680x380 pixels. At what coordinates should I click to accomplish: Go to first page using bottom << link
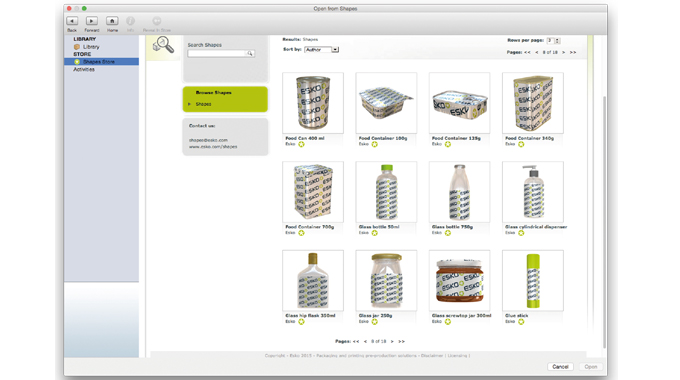pos(356,341)
